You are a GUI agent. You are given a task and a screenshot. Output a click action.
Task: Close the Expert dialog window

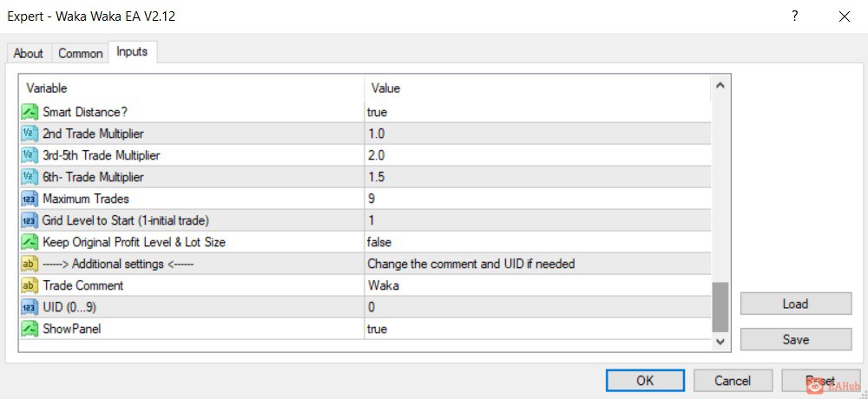(845, 16)
